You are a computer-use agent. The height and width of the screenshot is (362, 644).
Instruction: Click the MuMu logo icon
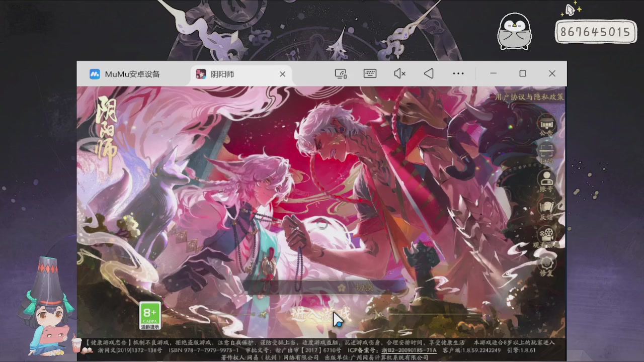pyautogui.click(x=95, y=74)
